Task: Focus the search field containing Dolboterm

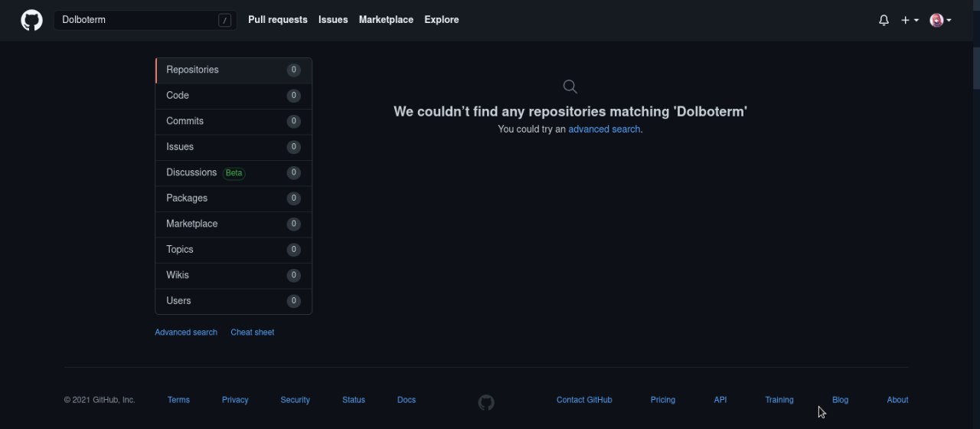Action: (145, 20)
